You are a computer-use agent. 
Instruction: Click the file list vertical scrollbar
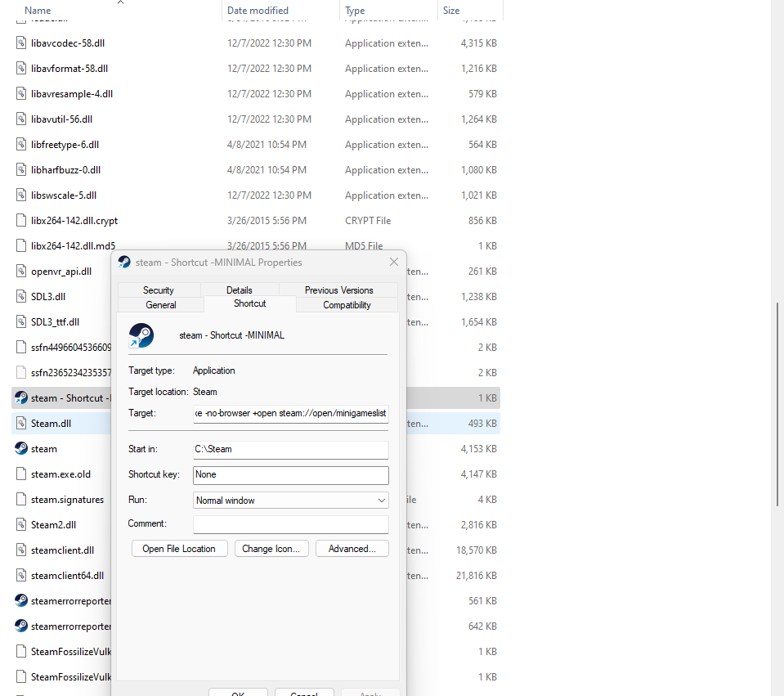777,404
